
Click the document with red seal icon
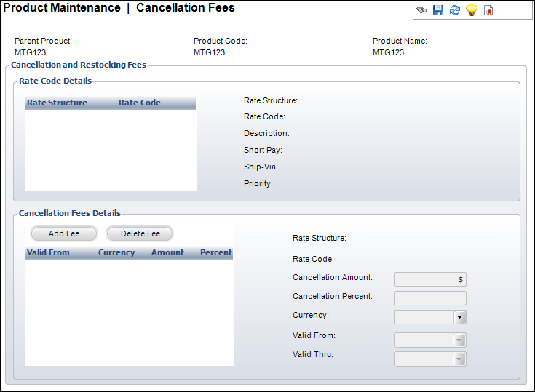(488, 10)
